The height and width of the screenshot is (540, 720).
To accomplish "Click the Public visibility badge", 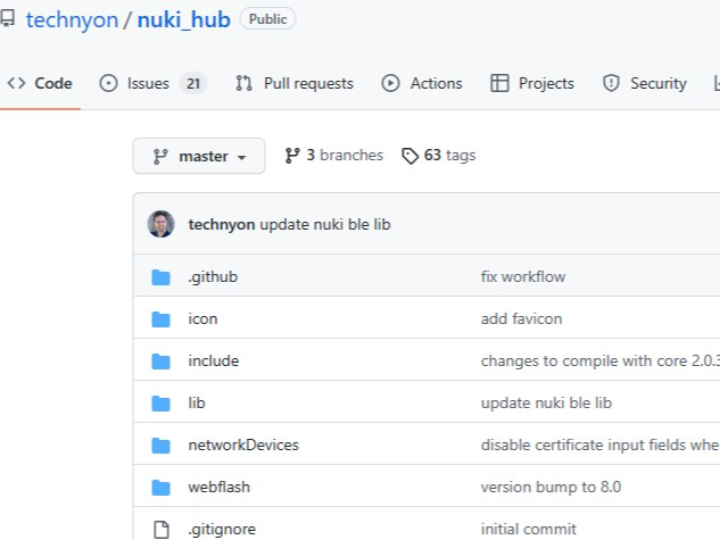I will (x=268, y=19).
